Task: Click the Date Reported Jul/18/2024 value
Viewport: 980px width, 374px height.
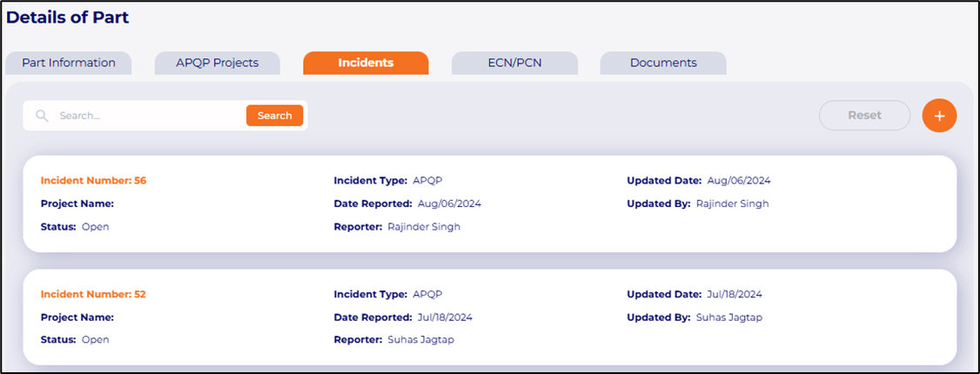Action: 446,317
